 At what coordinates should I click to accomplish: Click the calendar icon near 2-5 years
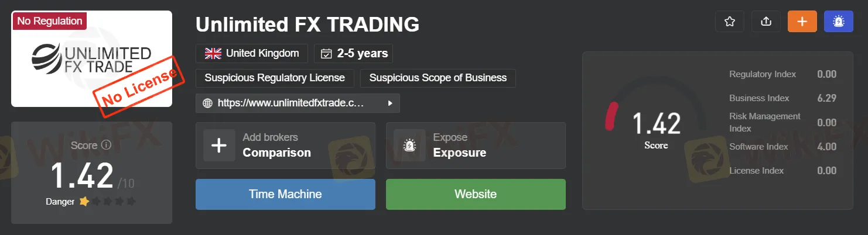click(326, 54)
